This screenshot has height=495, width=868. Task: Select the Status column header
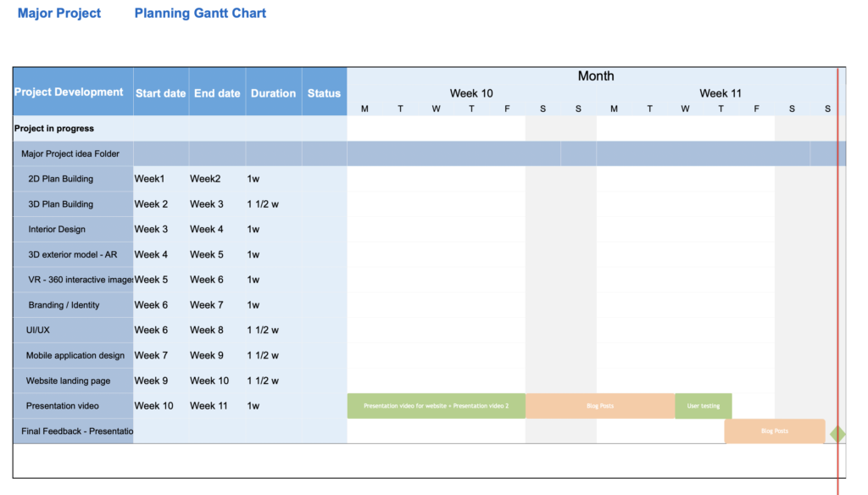[325, 93]
